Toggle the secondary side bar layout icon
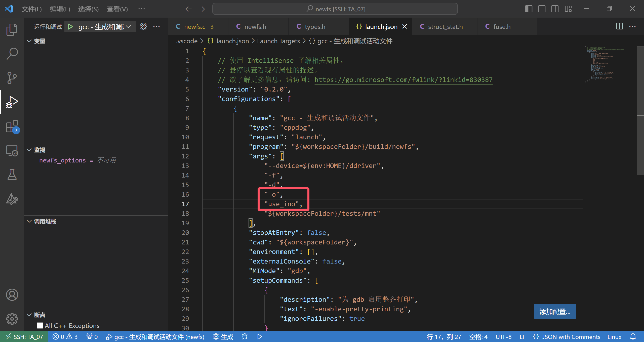The height and width of the screenshot is (342, 644). coord(555,9)
